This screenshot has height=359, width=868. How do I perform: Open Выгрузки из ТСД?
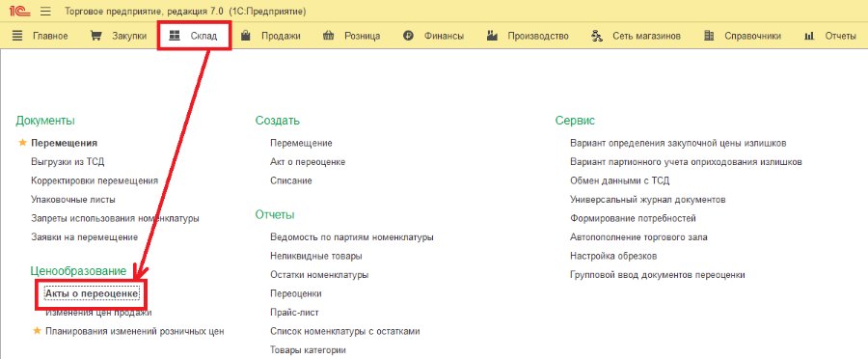point(68,162)
